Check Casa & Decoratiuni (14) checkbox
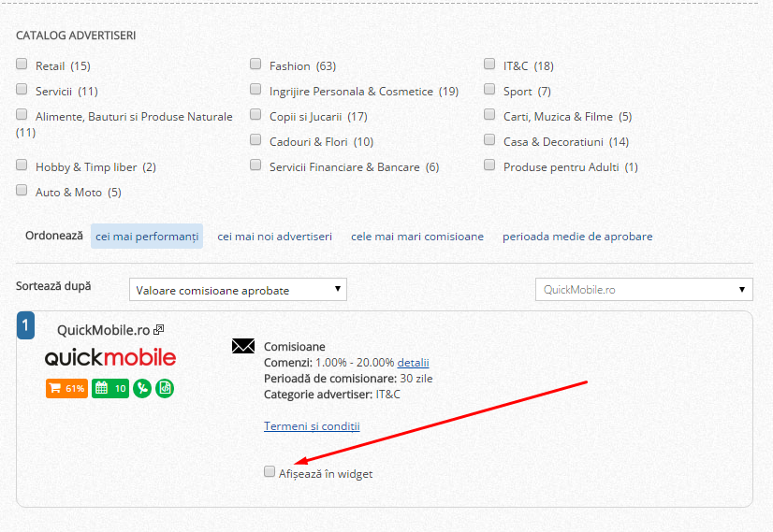This screenshot has height=532, width=773. (489, 140)
